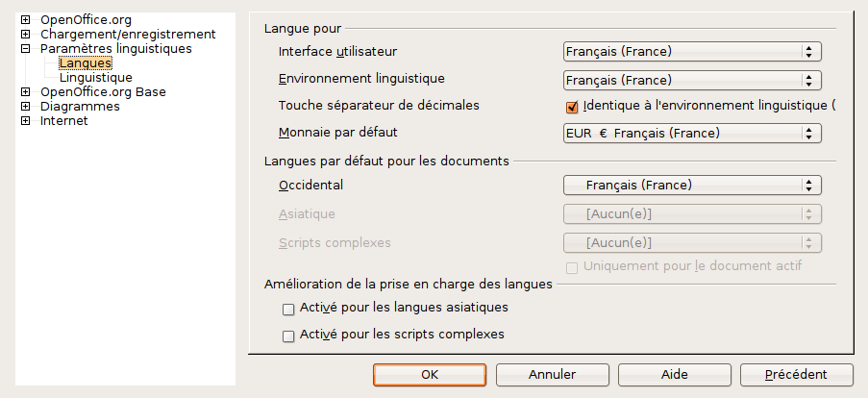Select Linguistique in the options tree
This screenshot has width=868, height=398.
[95, 78]
